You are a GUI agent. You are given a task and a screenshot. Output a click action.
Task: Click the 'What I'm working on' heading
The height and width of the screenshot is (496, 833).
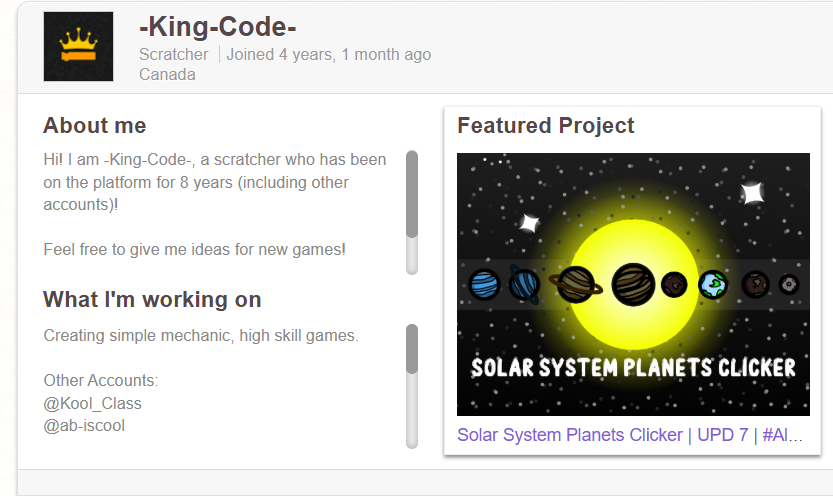coord(152,300)
